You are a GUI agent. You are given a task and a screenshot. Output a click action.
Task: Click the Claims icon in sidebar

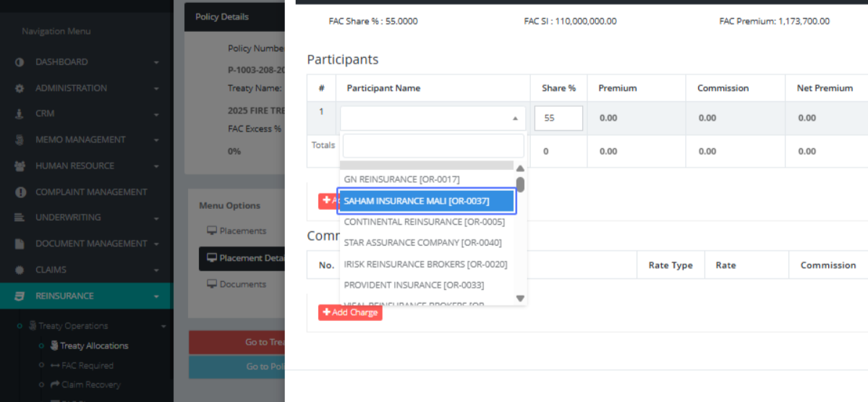point(20,270)
